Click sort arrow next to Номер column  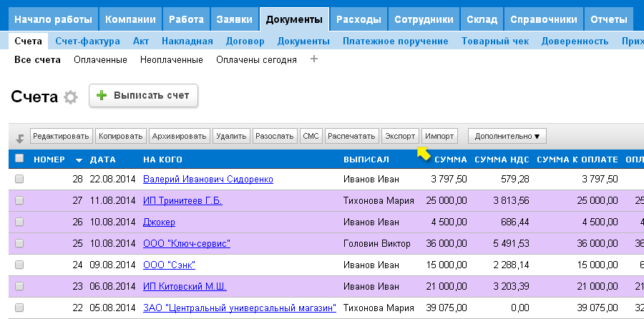(79, 159)
